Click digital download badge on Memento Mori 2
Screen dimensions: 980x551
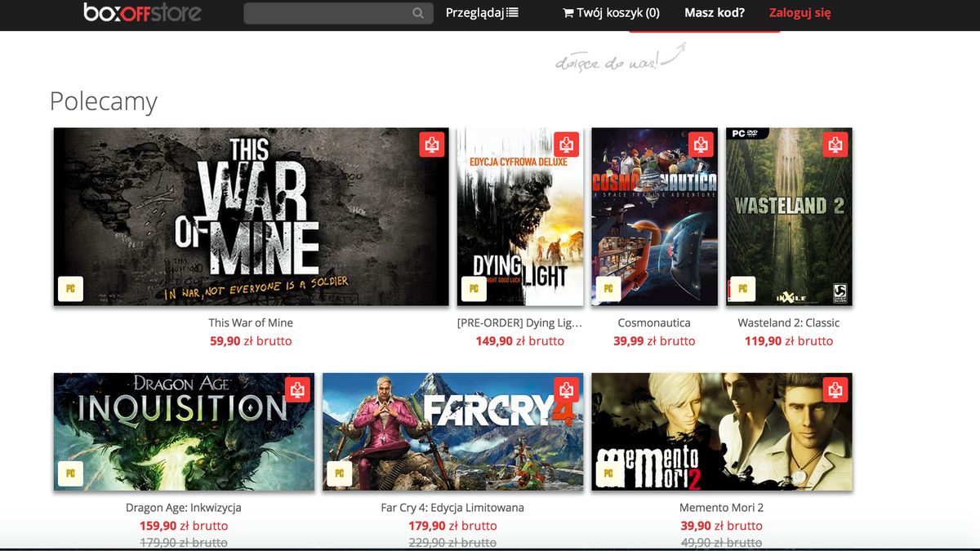tap(835, 390)
